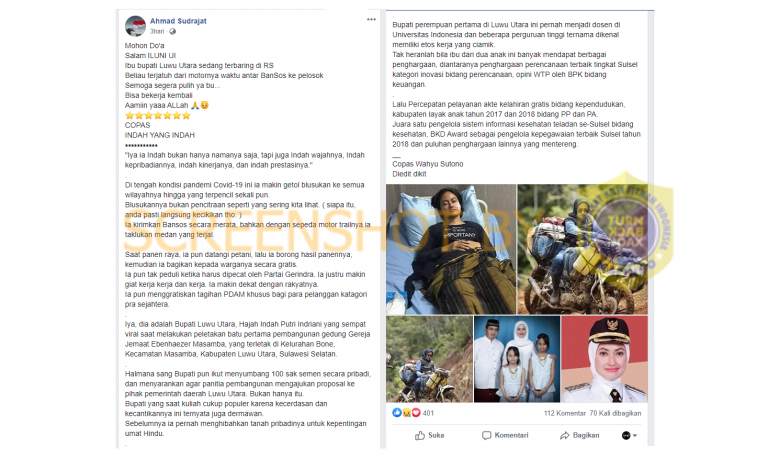Click the Bagikan share arrow icon
768x458 pixels.
[x=564, y=435]
